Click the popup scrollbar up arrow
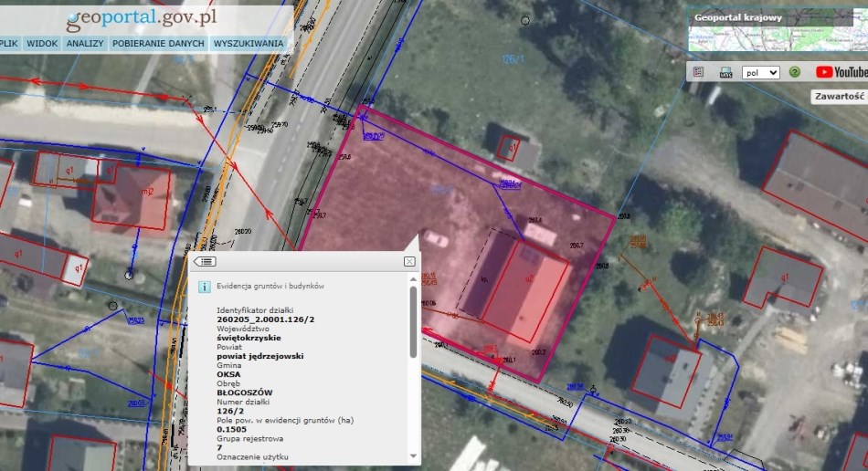This screenshot has height=471, width=868. 414,278
